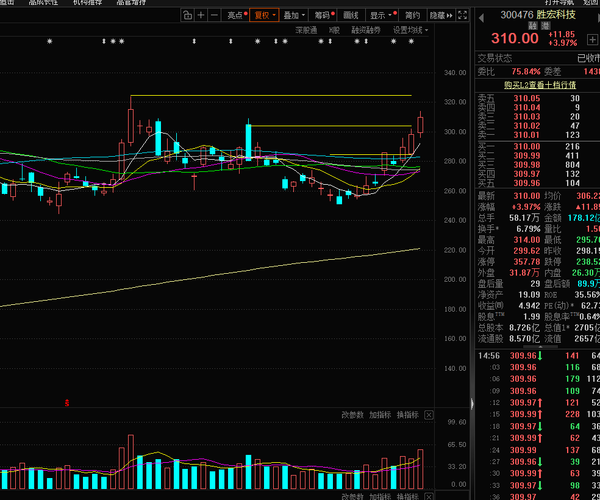Open 购买L2查看十档行情 link
Screen dimensions: 600x500
pyautogui.click(x=540, y=85)
